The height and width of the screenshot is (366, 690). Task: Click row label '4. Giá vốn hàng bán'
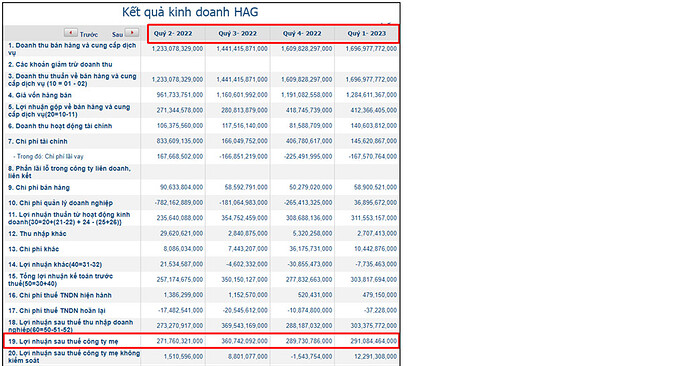click(40, 95)
